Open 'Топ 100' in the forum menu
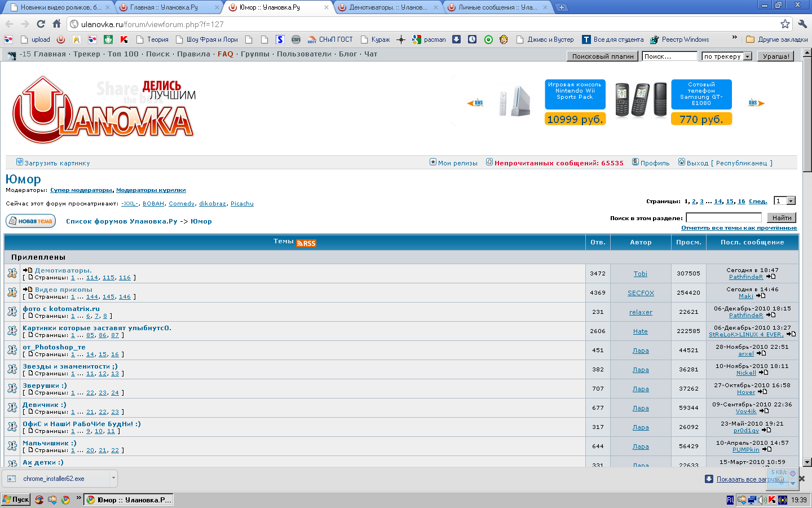 coord(123,54)
